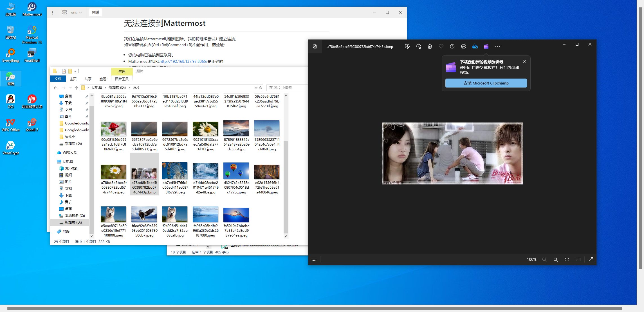
Task: Click 安装 Microsoft Clipchamp button
Action: [486, 83]
